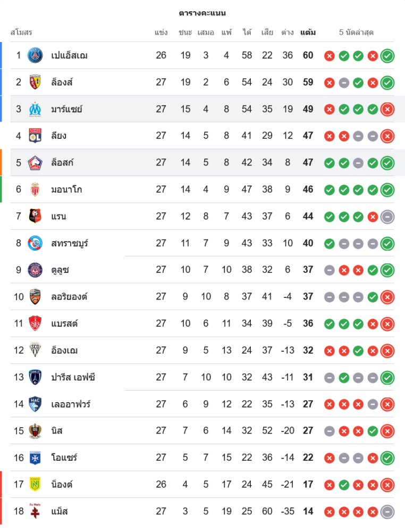Click the 5 นัดล่าสุด column header

pos(356,32)
